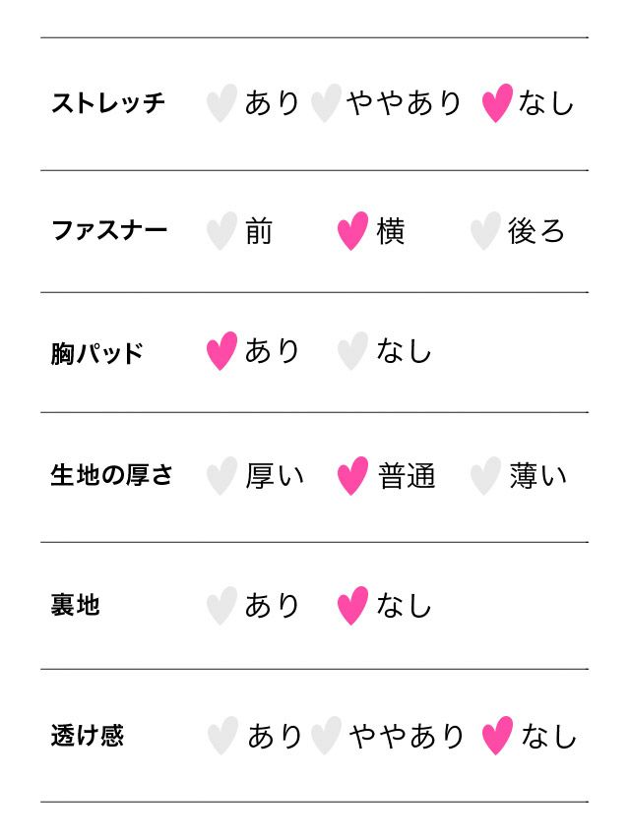Select ファスナー 前 heart option
The height and width of the screenshot is (840, 630).
(221, 232)
